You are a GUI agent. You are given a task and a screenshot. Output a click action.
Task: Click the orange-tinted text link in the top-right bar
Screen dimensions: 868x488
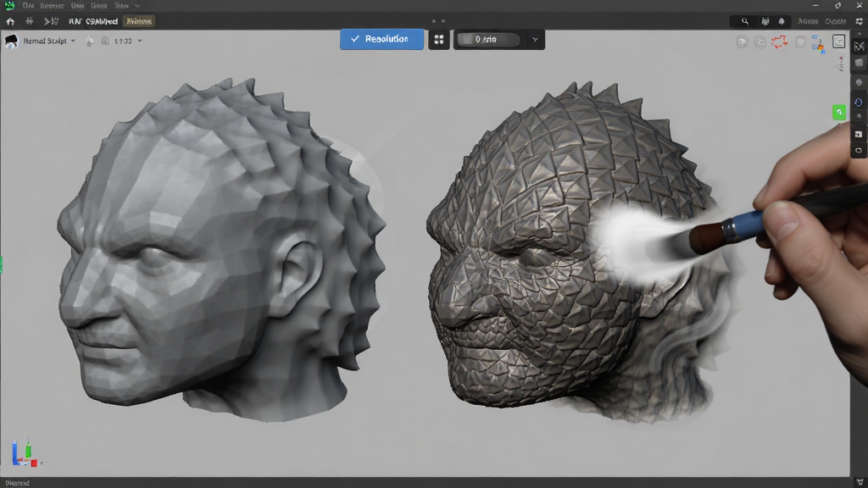pyautogui.click(x=808, y=21)
